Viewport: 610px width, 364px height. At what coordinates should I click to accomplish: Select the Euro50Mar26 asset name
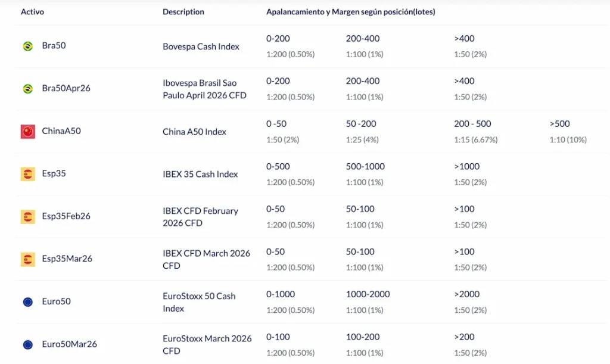pyautogui.click(x=69, y=344)
